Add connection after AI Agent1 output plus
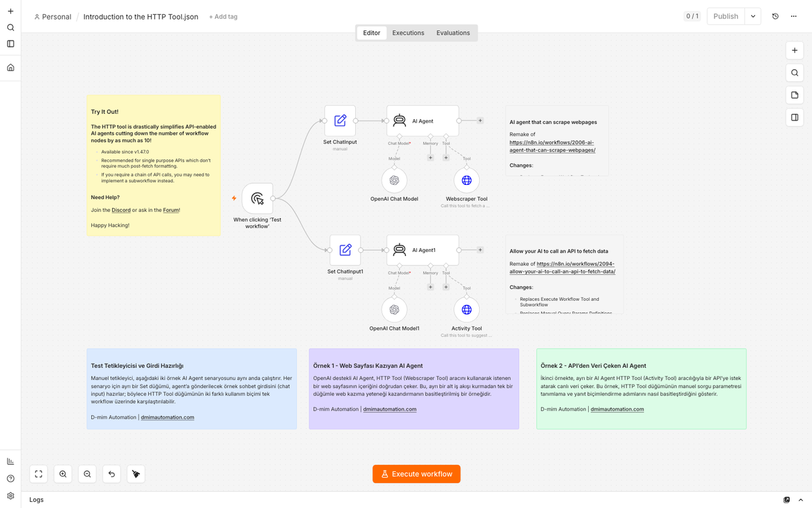Viewport: 812px width, 508px height. pos(480,250)
